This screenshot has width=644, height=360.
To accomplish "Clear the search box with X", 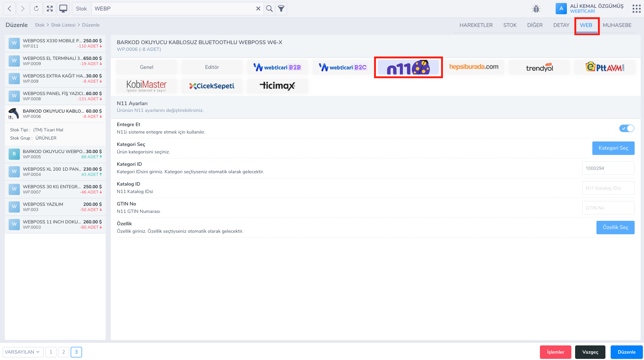I will pyautogui.click(x=258, y=9).
